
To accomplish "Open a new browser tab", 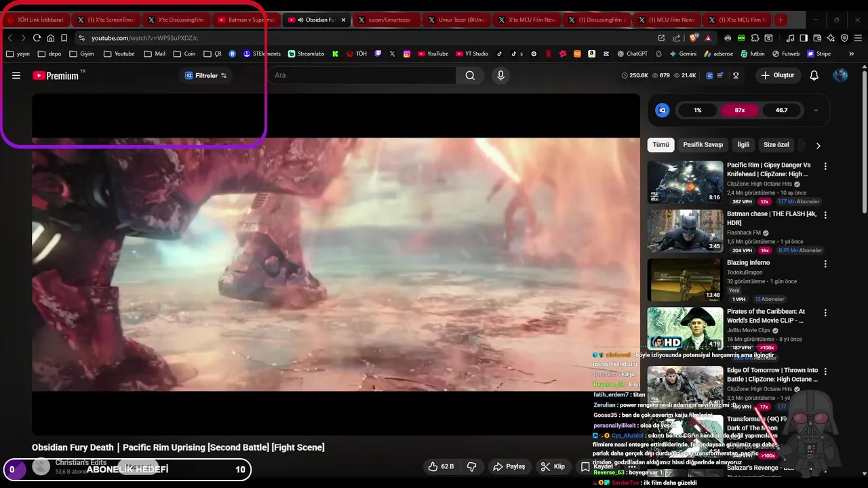I will coord(781,20).
